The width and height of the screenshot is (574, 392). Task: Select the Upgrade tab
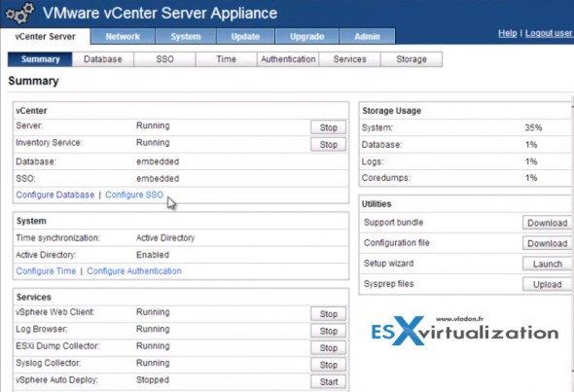click(306, 37)
